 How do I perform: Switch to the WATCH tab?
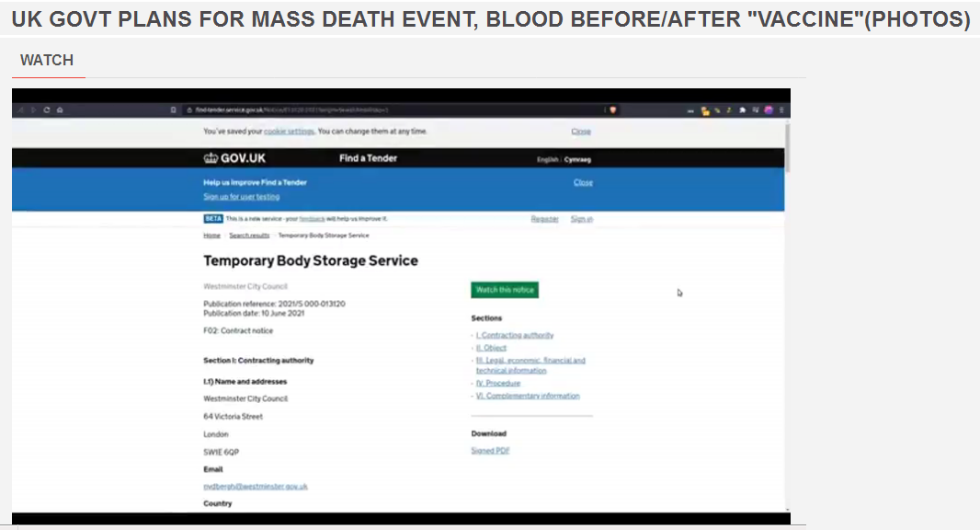47,61
